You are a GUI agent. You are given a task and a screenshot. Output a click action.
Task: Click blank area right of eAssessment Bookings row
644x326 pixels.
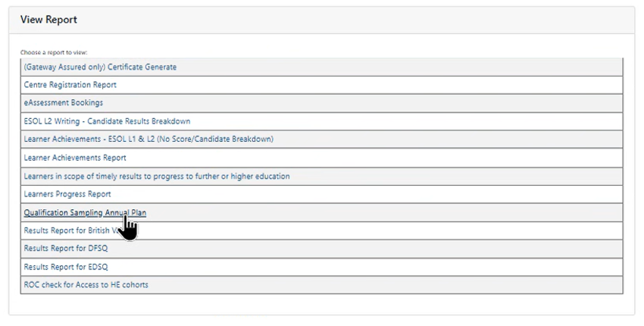pyautogui.click(x=379, y=103)
